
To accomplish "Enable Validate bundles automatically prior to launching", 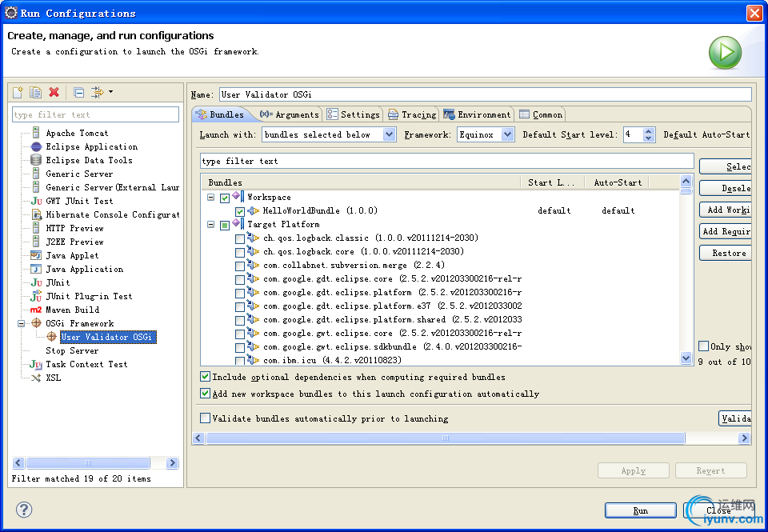I will click(206, 418).
